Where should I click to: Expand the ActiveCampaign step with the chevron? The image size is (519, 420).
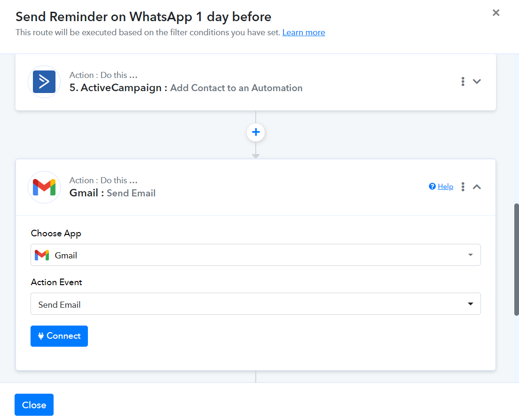click(477, 82)
